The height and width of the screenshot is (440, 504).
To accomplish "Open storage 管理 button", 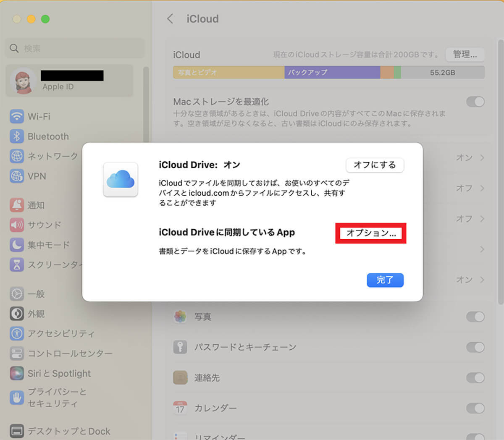I will pyautogui.click(x=465, y=54).
